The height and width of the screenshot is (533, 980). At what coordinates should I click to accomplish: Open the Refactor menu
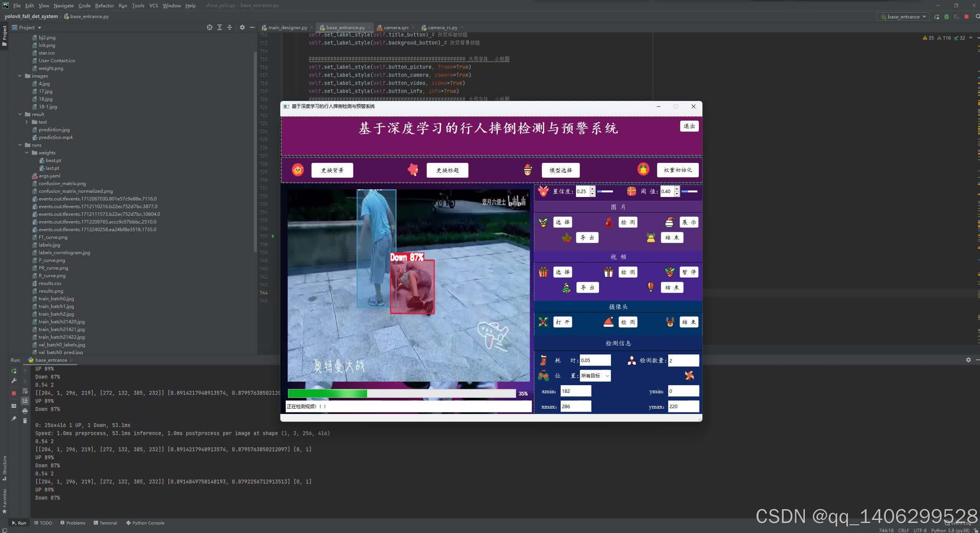[x=104, y=5]
